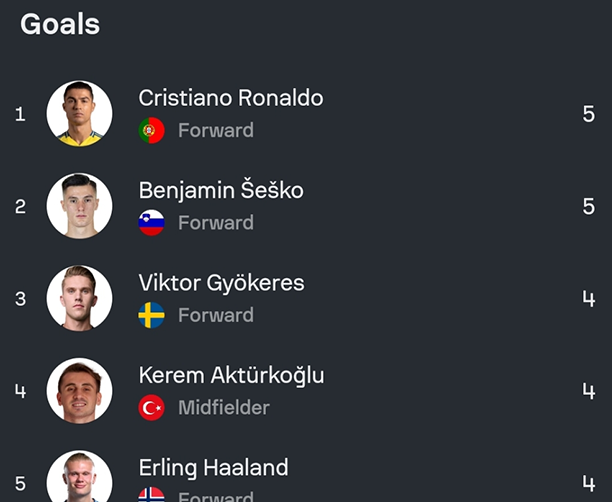Click Viktor Gyökeres's player photo
This screenshot has width=612, height=502.
pos(79,298)
